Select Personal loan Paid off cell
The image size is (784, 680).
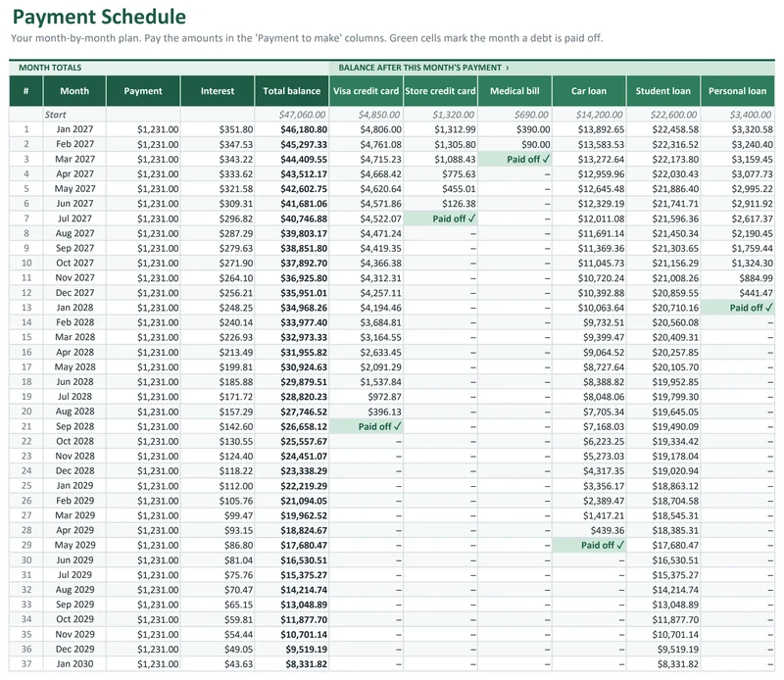coord(738,308)
